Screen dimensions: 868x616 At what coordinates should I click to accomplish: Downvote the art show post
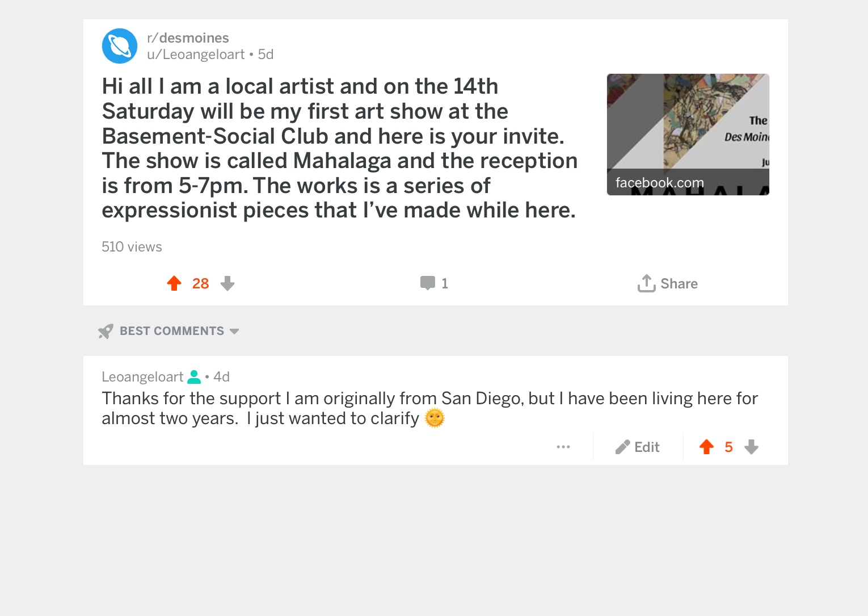coord(227,283)
